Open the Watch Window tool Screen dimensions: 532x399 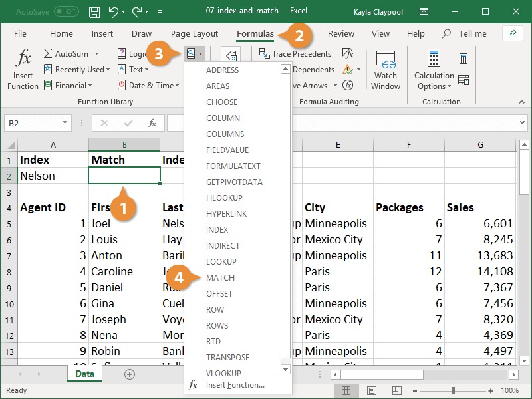point(385,69)
